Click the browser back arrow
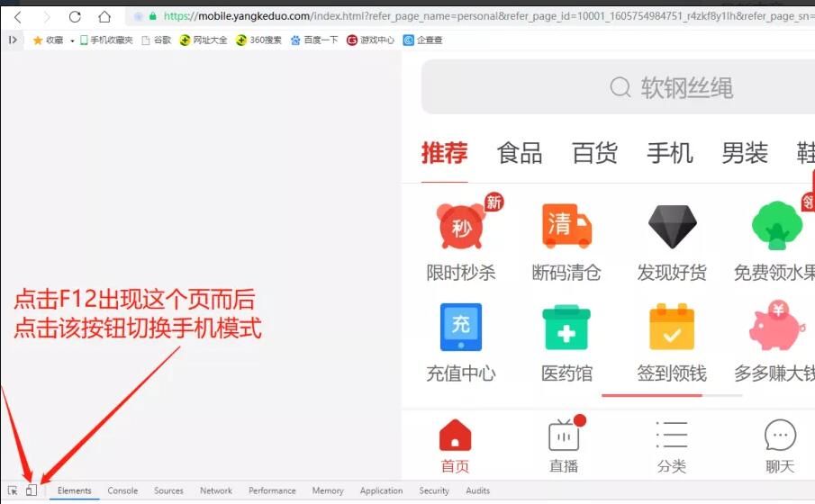Screen dimensions: 815x504 click(17, 17)
